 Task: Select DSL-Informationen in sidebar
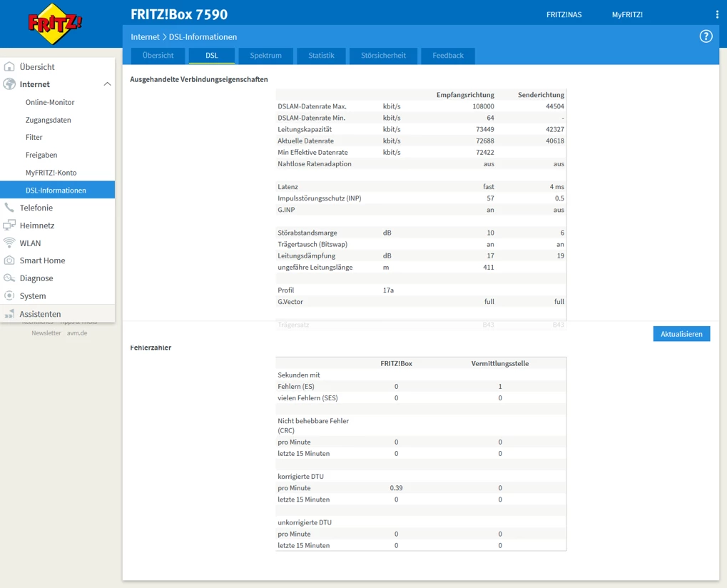58,190
